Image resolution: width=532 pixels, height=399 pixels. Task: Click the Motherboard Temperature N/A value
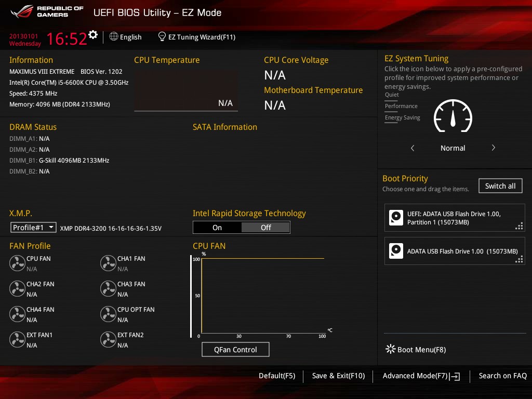[x=275, y=105]
